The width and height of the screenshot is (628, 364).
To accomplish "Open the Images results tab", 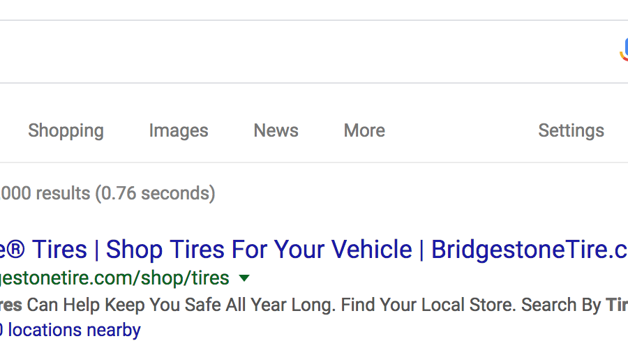I will click(x=179, y=130).
